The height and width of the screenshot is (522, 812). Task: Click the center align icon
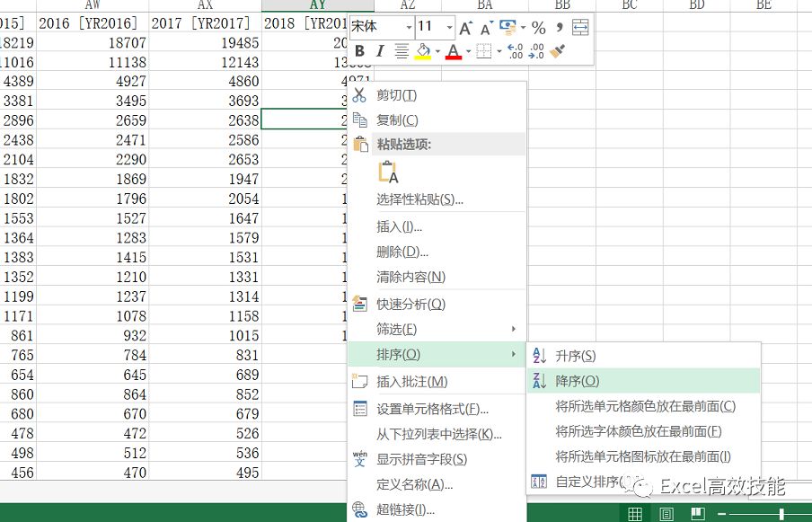coord(402,50)
